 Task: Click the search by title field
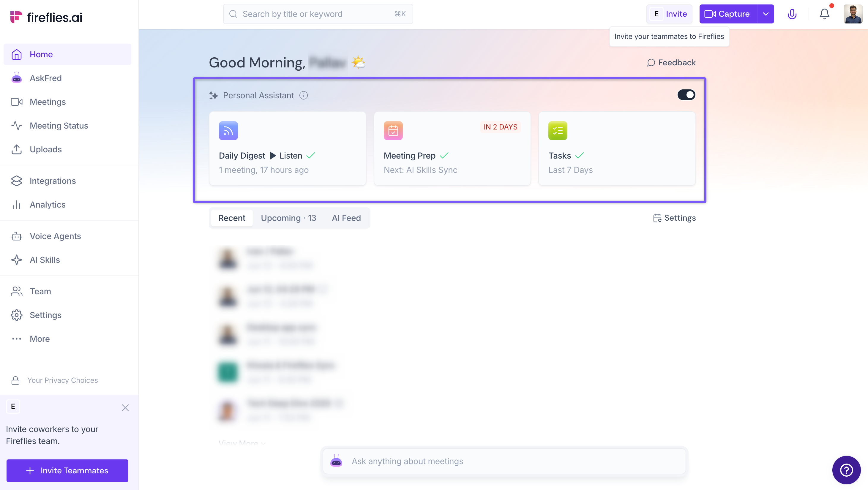pyautogui.click(x=318, y=14)
